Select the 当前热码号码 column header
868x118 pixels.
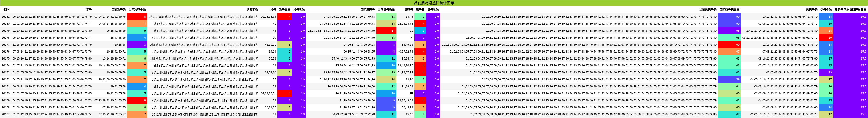tap(708, 10)
